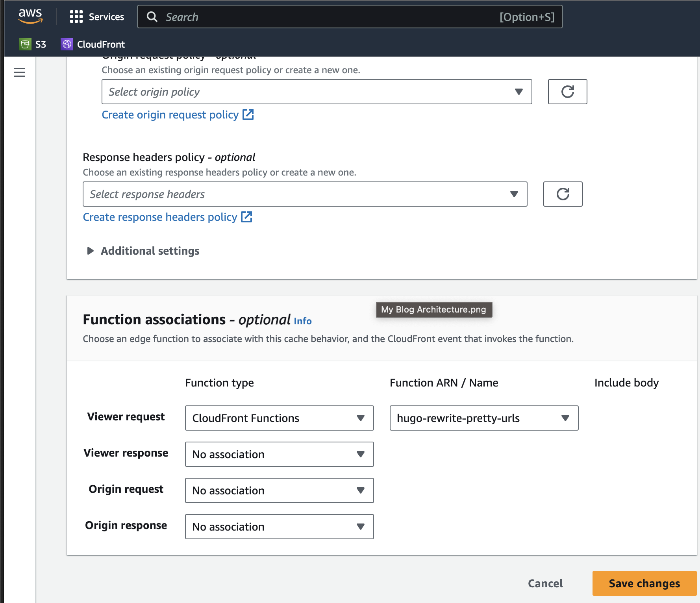Screen dimensions: 700x603
Task: Refresh the response headers policy list
Action: [x=563, y=194]
